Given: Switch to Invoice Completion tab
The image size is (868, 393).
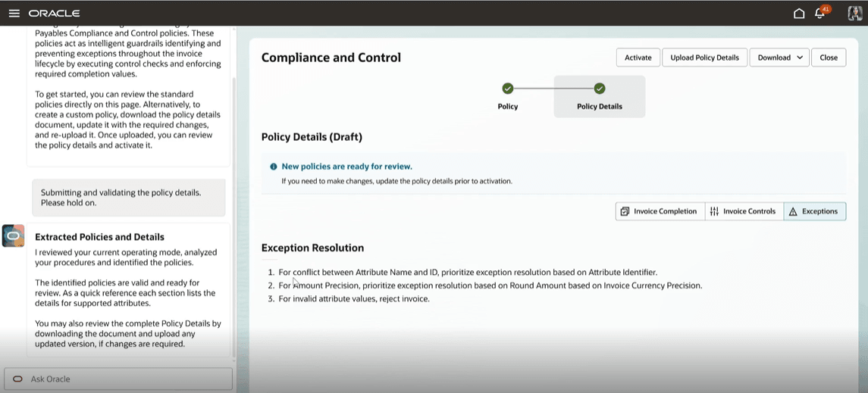Looking at the screenshot, I should [660, 211].
